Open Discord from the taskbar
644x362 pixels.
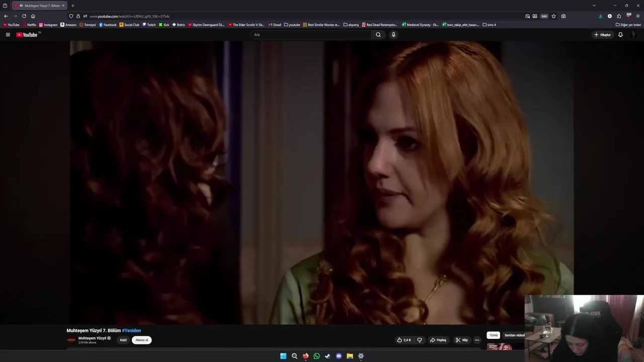click(x=339, y=356)
